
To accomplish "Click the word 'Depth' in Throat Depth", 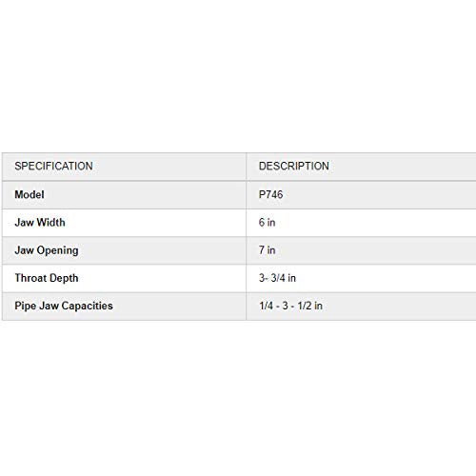I will click(64, 278).
